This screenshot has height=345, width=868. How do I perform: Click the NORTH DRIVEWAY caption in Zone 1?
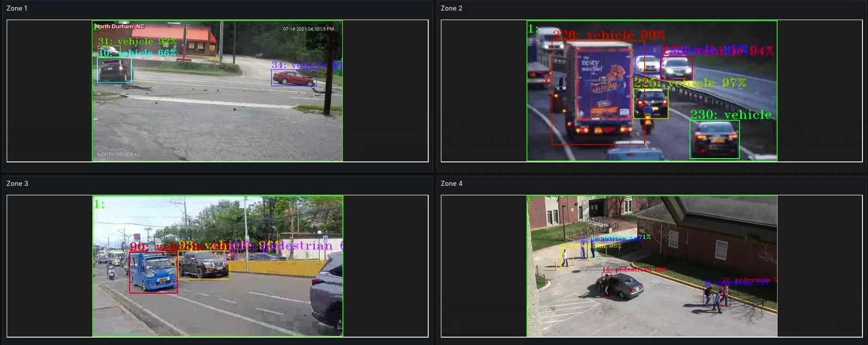click(119, 155)
